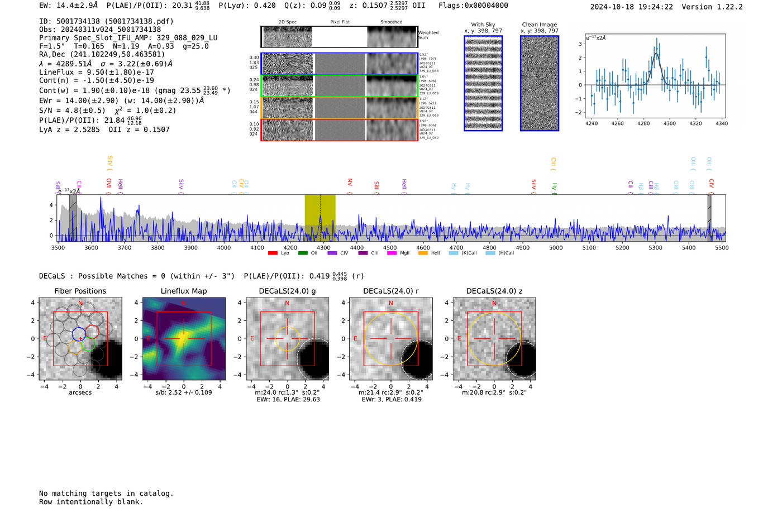Click the (K)CaII legend swatch

pos(454,253)
